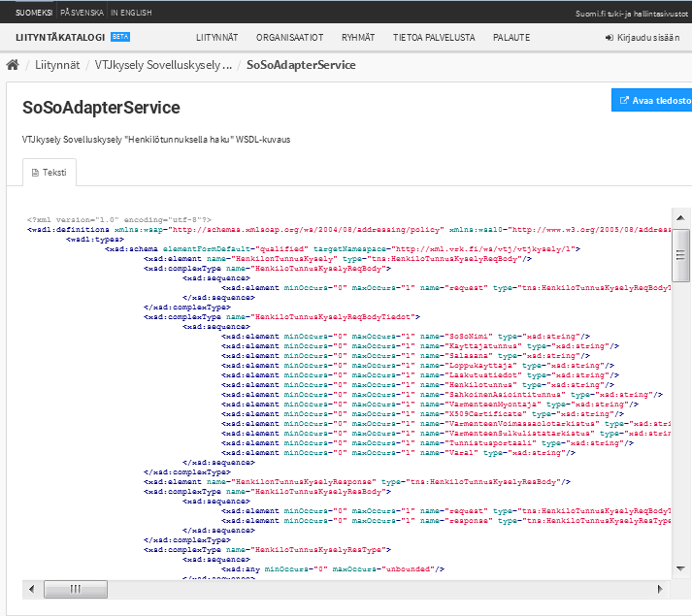Image resolution: width=692 pixels, height=616 pixels.
Task: Open the Liitynnät breadcrumb link
Action: (x=57, y=65)
